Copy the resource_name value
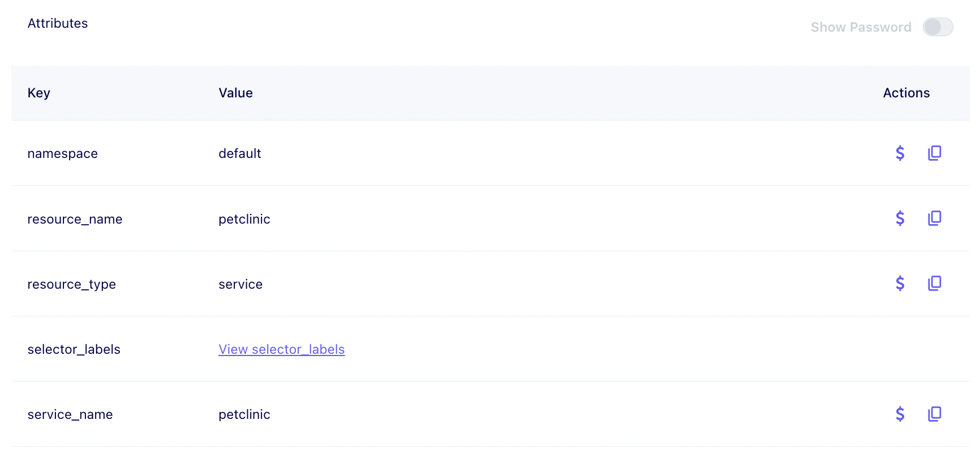Image resolution: width=980 pixels, height=454 pixels. [x=935, y=218]
